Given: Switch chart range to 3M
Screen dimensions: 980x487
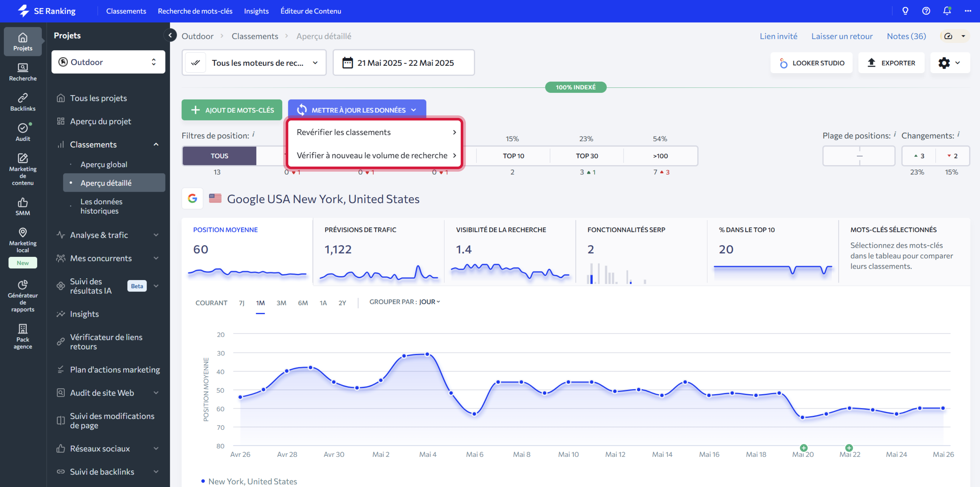Looking at the screenshot, I should click(281, 303).
